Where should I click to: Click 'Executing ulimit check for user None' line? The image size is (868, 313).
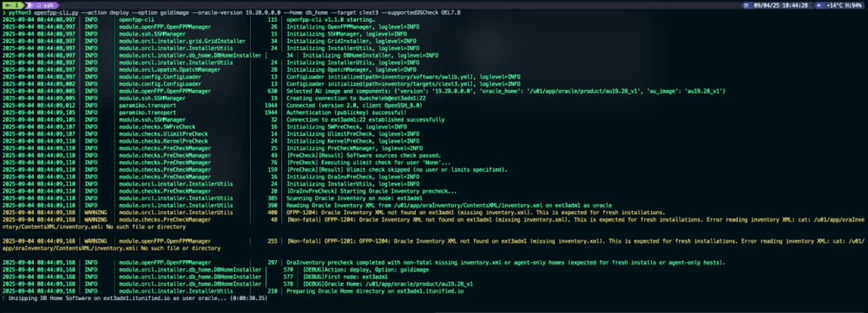[368, 163]
